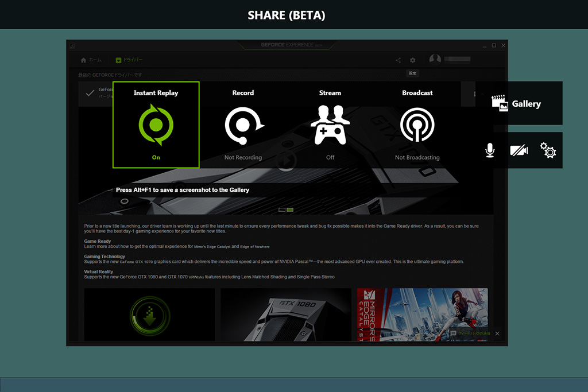Screen dimensions: 588x392
Task: Click the Stream 'Off' status text
Action: [330, 157]
